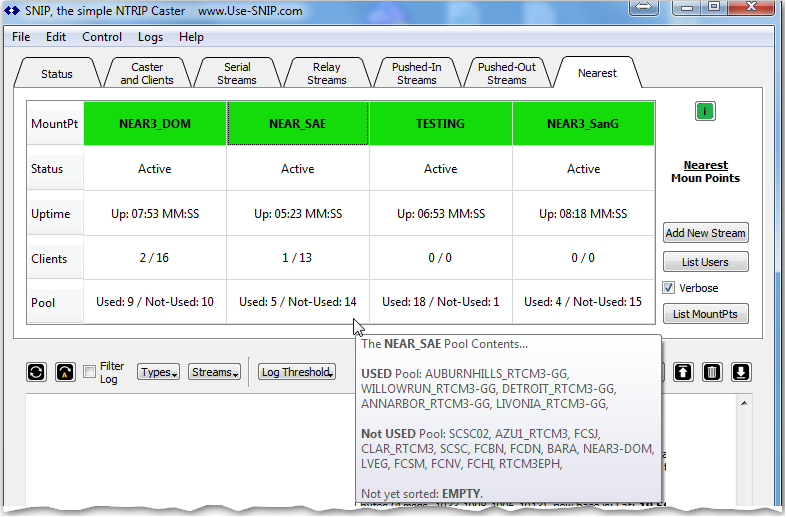Click the double-arrow button in the title bar
The width and height of the screenshot is (786, 517).
click(646, 6)
